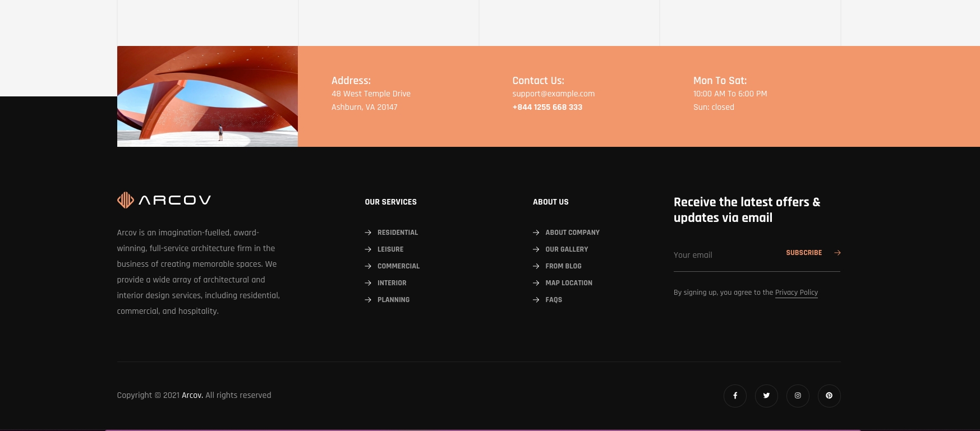The image size is (980, 431).
Task: Go to From Blog page
Action: coord(563,266)
